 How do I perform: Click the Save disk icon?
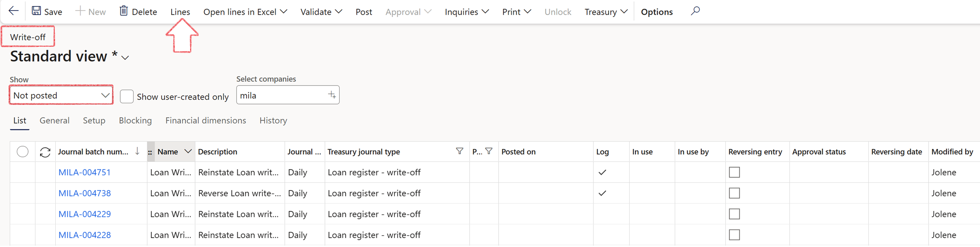click(37, 11)
